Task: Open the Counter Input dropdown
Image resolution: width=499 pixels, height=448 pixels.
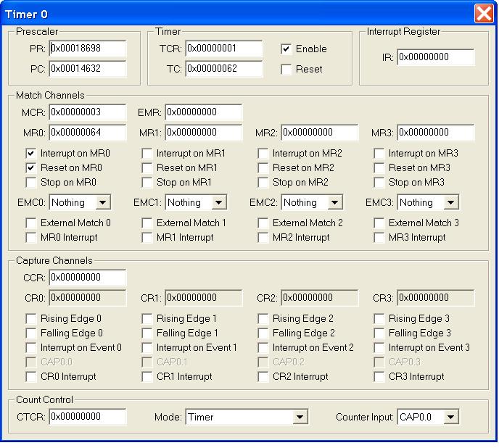Action: (x=428, y=417)
